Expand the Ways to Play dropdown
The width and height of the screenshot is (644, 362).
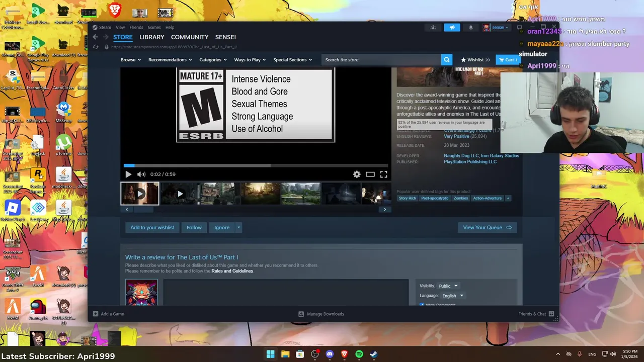click(250, 60)
